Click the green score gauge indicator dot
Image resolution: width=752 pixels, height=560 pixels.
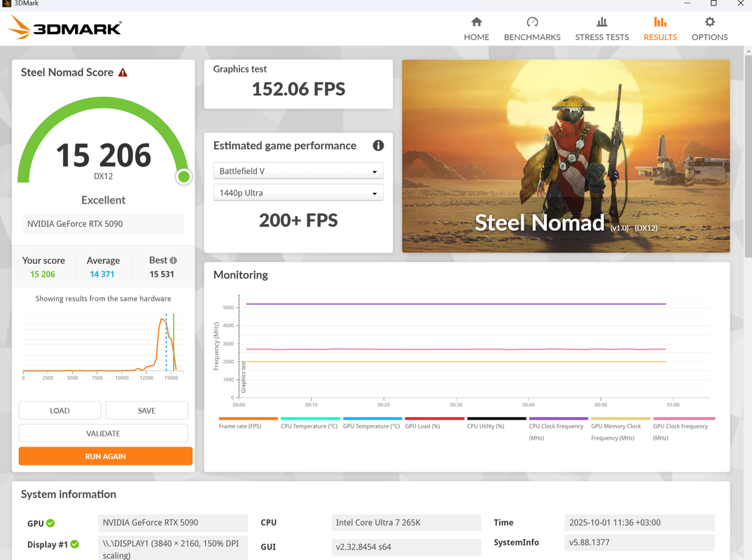(183, 177)
